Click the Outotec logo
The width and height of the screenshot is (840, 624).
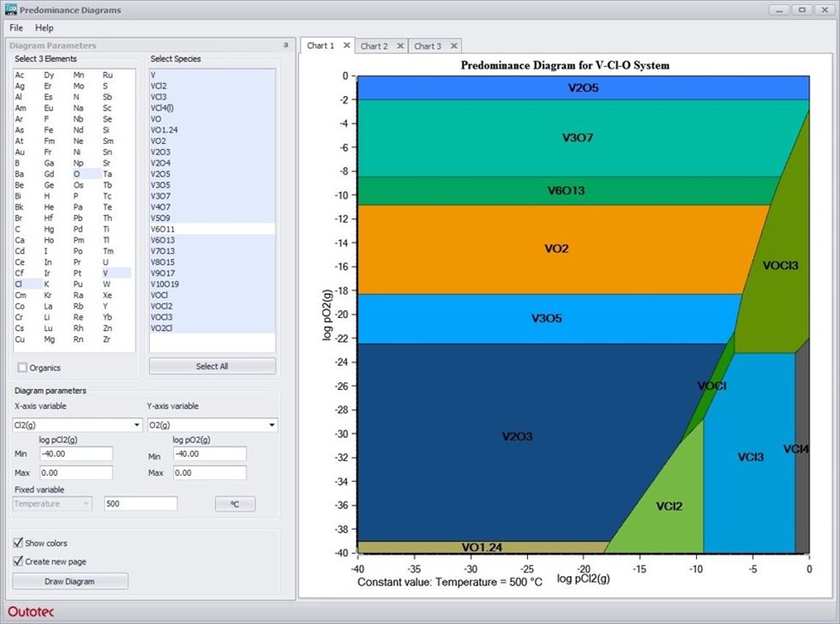click(x=32, y=612)
